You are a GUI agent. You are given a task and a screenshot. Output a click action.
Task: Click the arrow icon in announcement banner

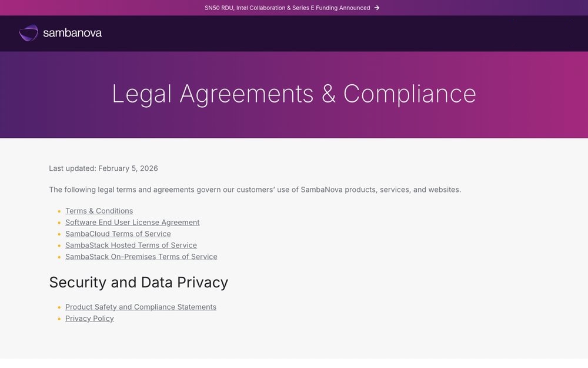point(377,8)
